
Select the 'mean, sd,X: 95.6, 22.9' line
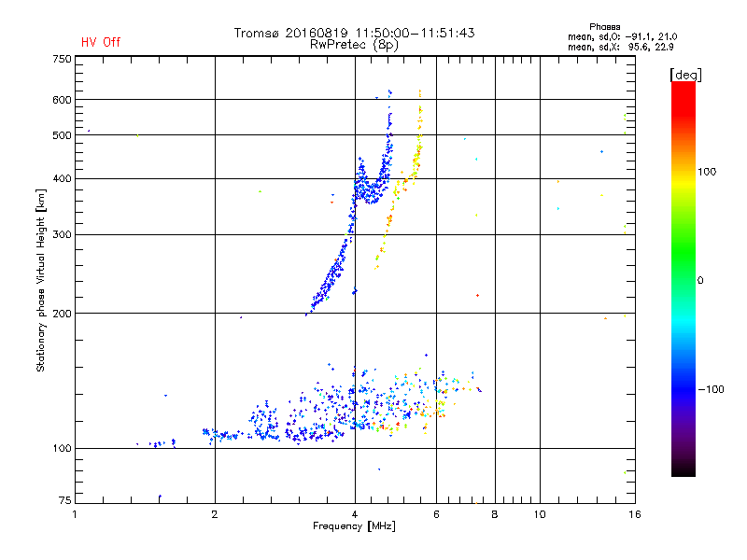point(620,47)
